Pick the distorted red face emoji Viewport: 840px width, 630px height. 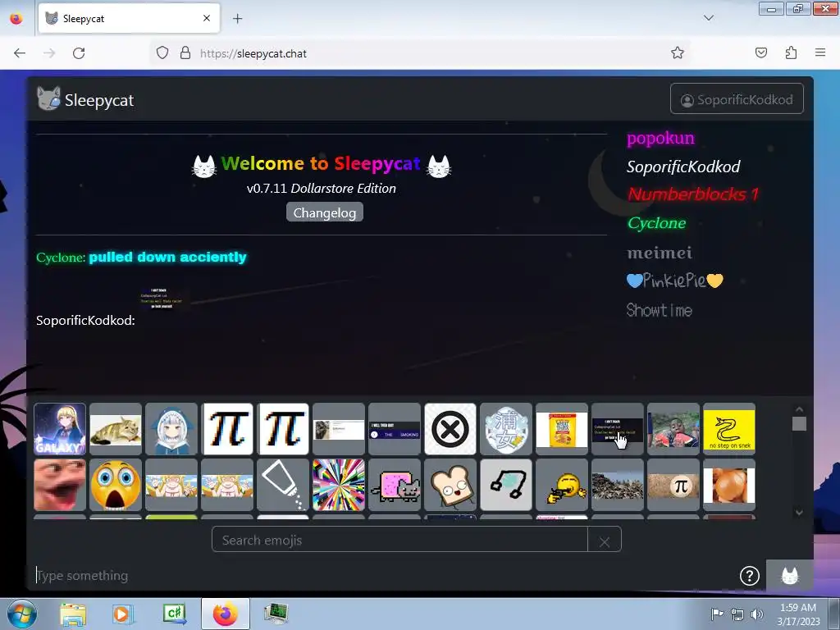point(60,485)
